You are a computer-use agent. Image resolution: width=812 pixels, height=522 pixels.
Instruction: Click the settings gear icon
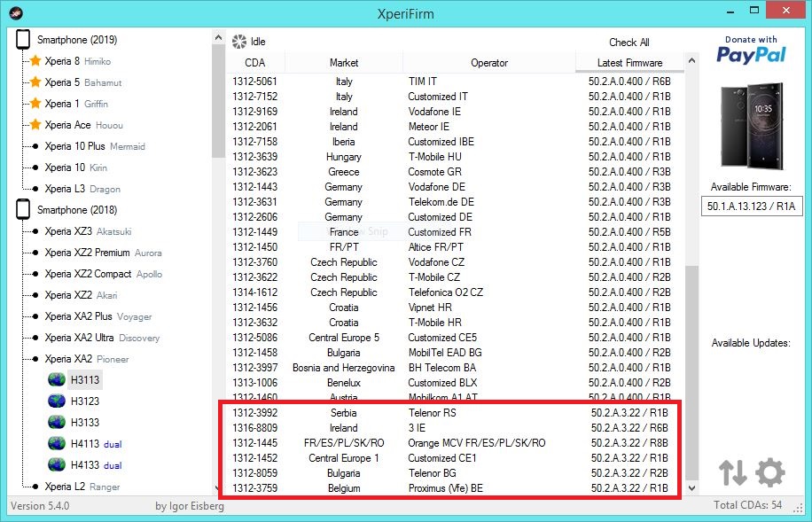click(x=769, y=473)
